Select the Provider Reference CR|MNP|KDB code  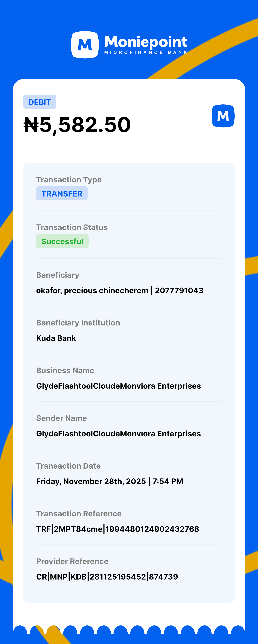(x=107, y=577)
